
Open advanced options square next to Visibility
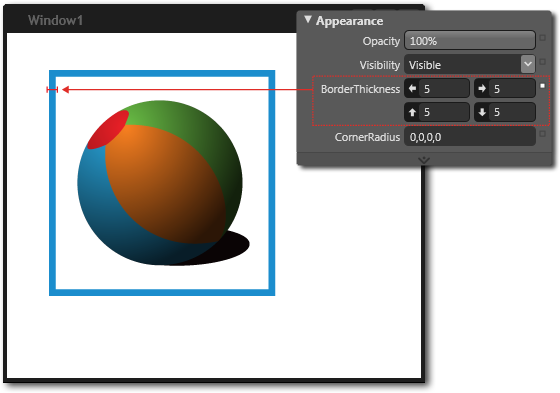(x=542, y=62)
